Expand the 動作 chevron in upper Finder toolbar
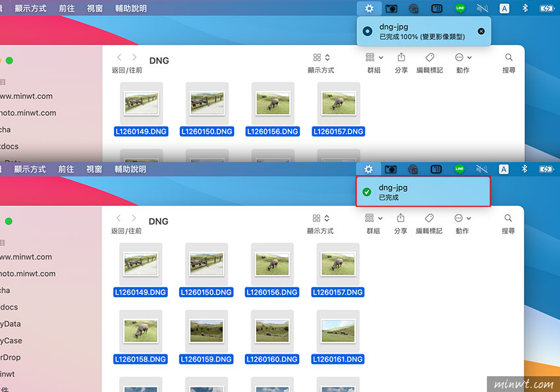This screenshot has width=560, height=392. (x=469, y=57)
